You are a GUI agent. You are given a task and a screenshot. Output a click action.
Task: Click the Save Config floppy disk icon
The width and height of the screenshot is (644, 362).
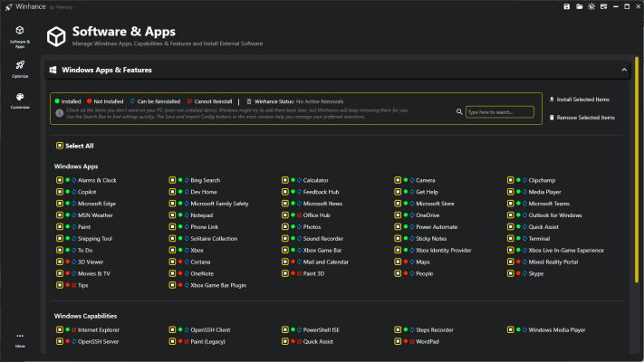567,6
